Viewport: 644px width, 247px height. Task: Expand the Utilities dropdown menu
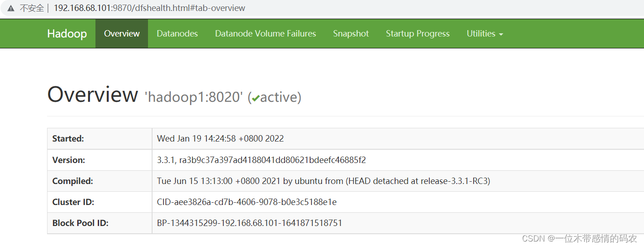click(x=485, y=34)
